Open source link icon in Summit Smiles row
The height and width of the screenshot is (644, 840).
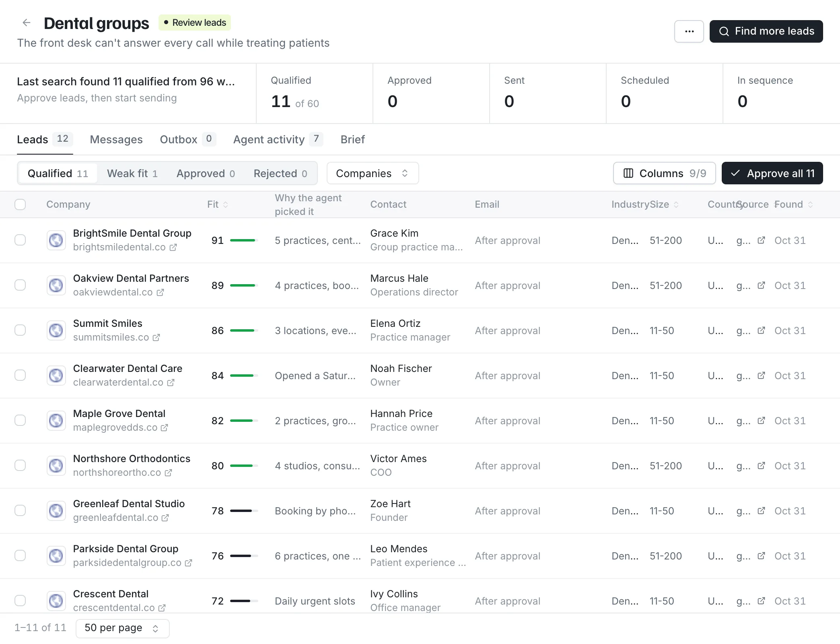click(761, 330)
